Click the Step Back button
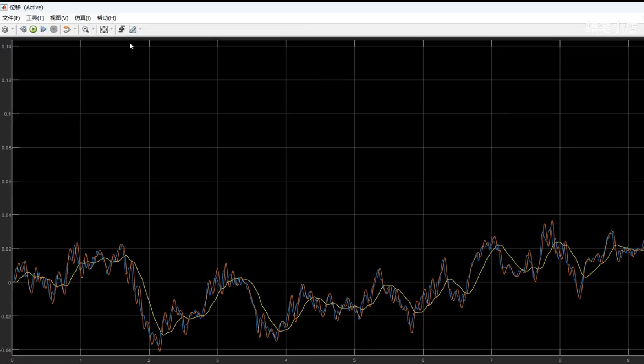 tap(23, 30)
